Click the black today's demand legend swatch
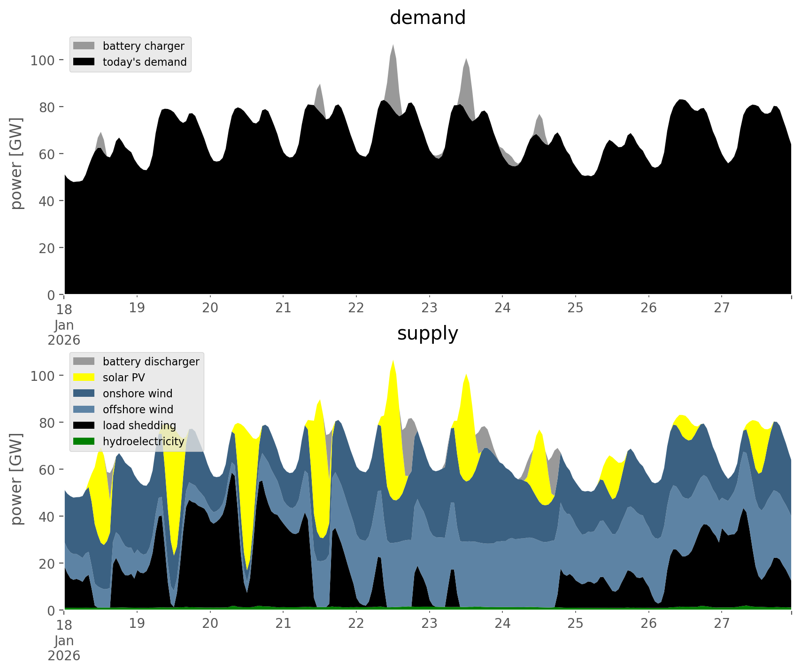Image resolution: width=801 pixels, height=672 pixels. click(x=84, y=62)
